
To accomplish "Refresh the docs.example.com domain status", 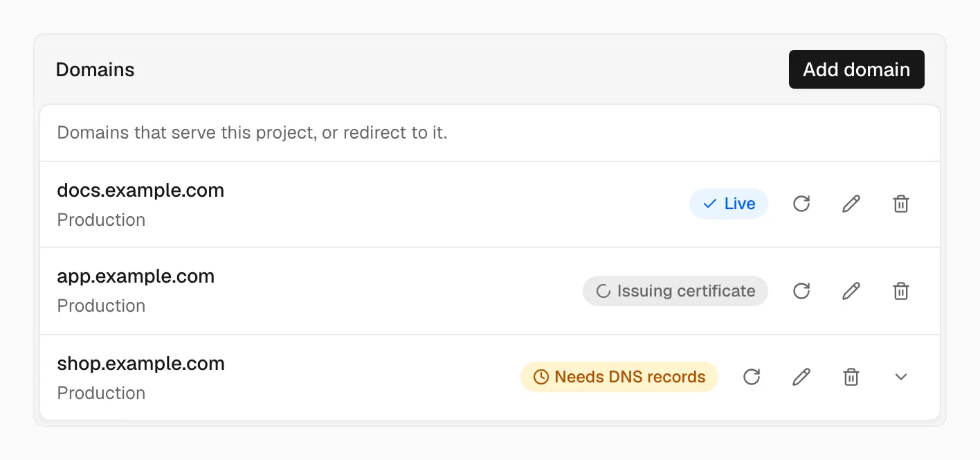I will point(801,204).
